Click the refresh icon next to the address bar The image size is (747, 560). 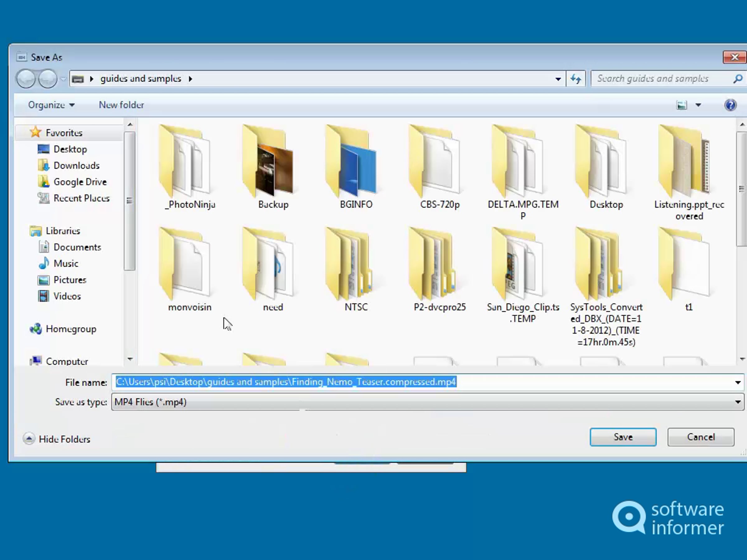(x=576, y=79)
